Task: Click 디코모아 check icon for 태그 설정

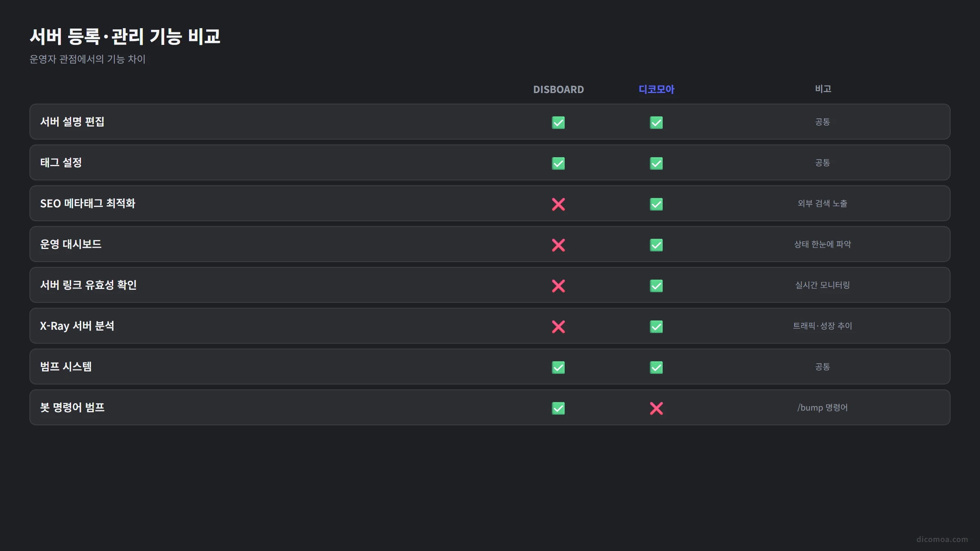Action: [656, 163]
